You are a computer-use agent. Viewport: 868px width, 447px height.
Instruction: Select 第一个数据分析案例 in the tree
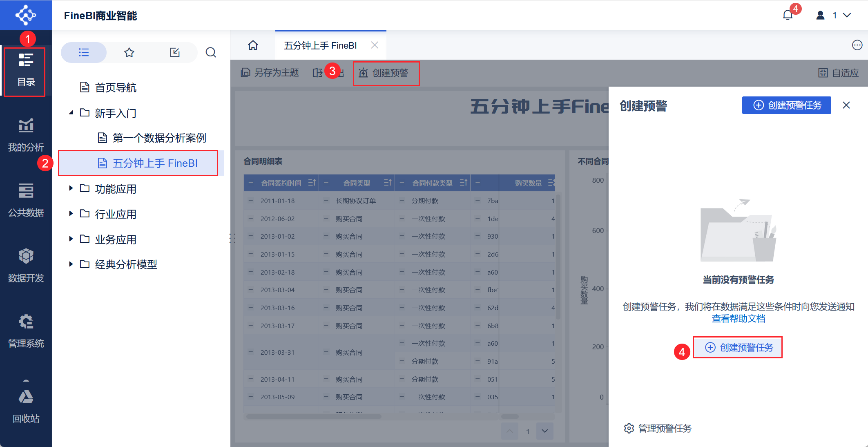click(x=159, y=138)
